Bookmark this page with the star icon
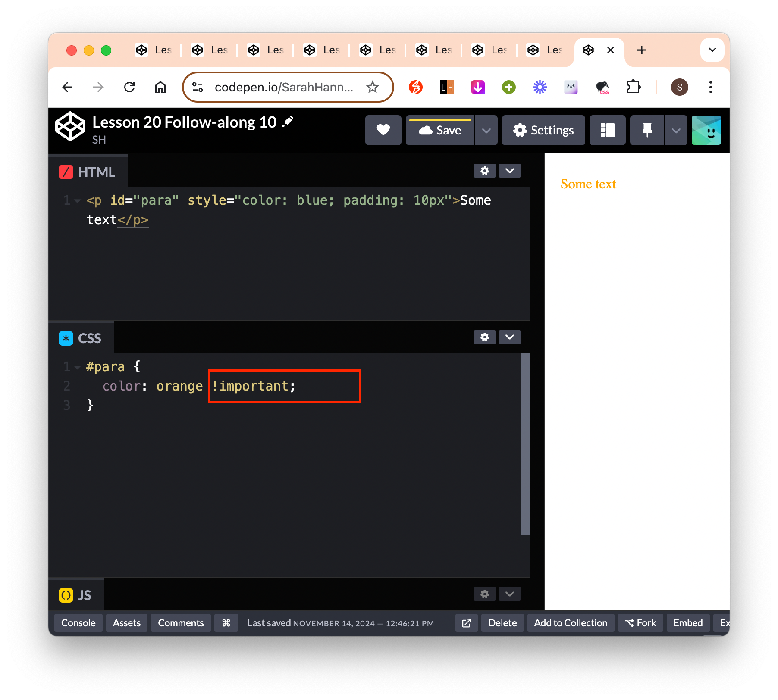The width and height of the screenshot is (778, 700). tap(372, 87)
